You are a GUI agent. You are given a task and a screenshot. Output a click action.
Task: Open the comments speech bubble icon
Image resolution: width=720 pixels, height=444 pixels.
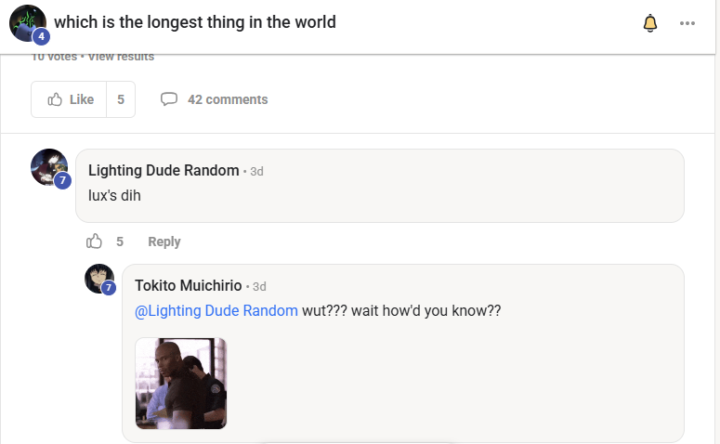(x=169, y=99)
